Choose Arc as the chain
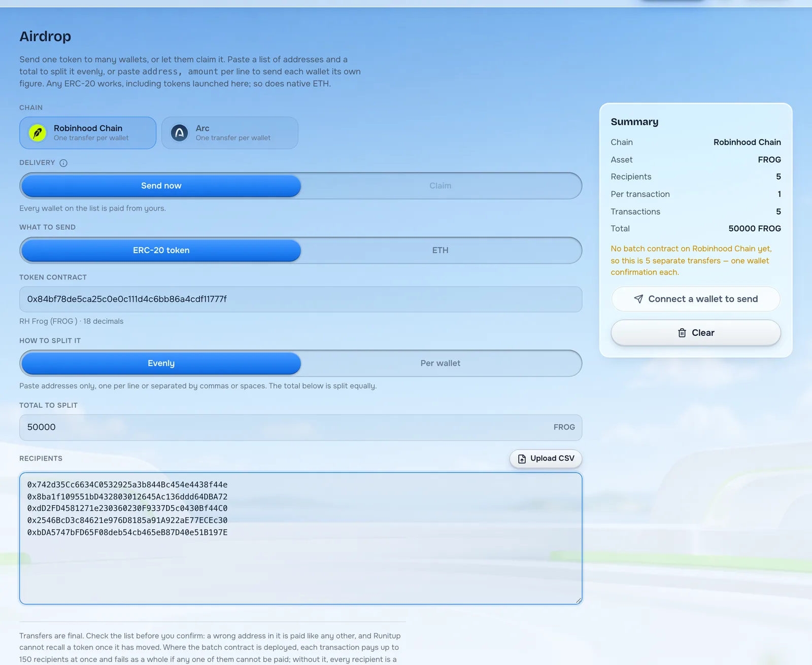Image resolution: width=812 pixels, height=665 pixels. point(230,133)
